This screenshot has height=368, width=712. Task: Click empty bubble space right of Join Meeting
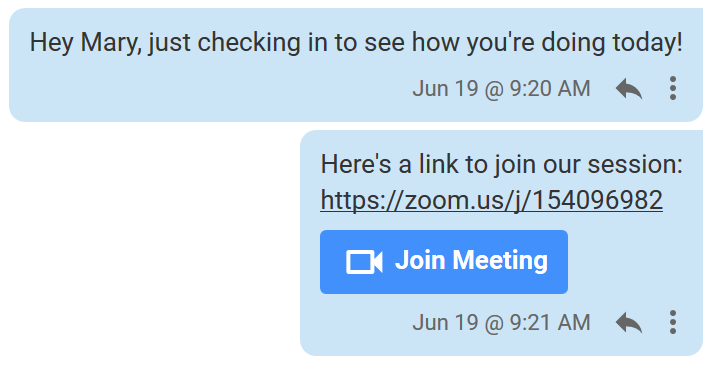(x=633, y=262)
